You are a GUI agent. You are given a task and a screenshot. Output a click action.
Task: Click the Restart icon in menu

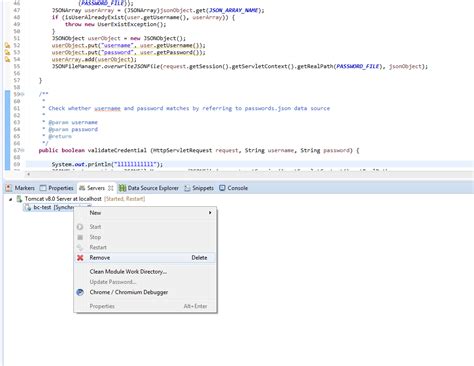(80, 247)
